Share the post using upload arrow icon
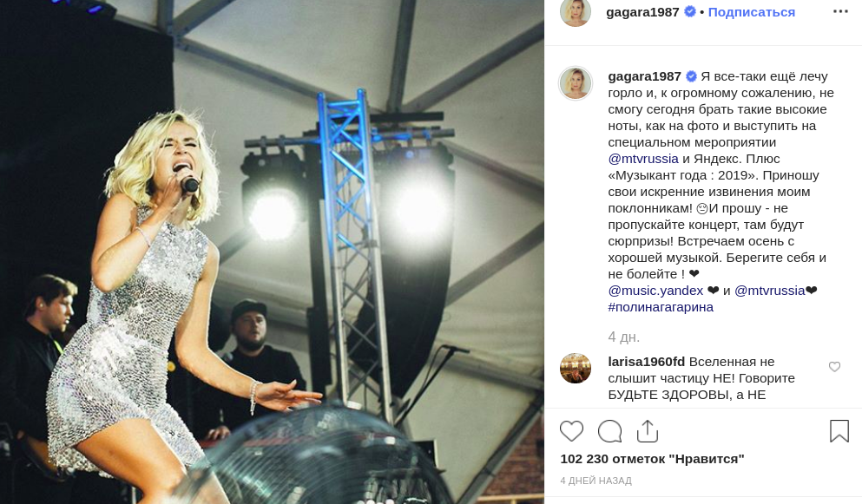 pyautogui.click(x=648, y=431)
